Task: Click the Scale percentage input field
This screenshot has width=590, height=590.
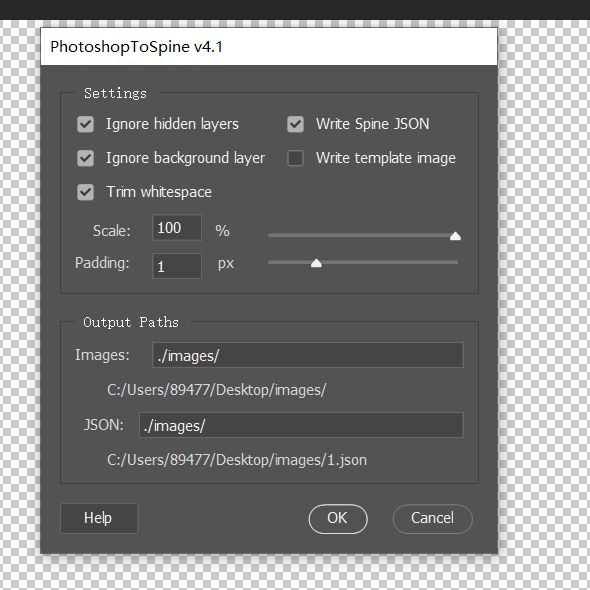Action: click(x=177, y=228)
